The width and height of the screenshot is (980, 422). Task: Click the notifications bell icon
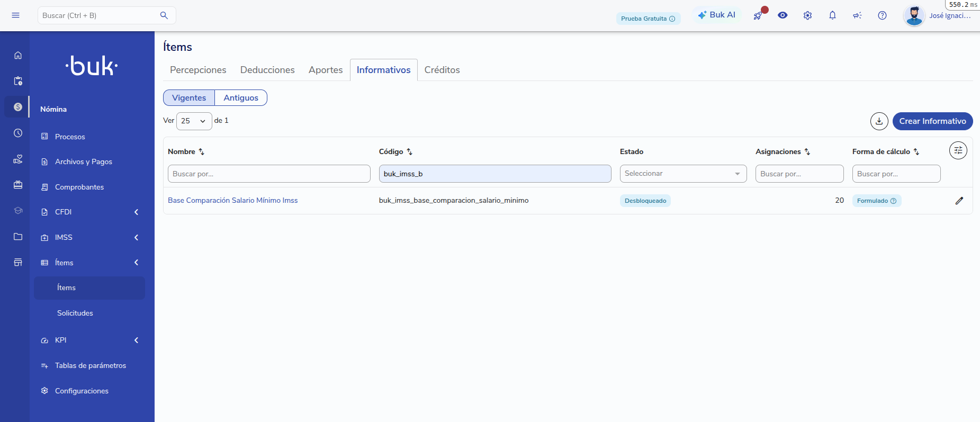tap(832, 15)
